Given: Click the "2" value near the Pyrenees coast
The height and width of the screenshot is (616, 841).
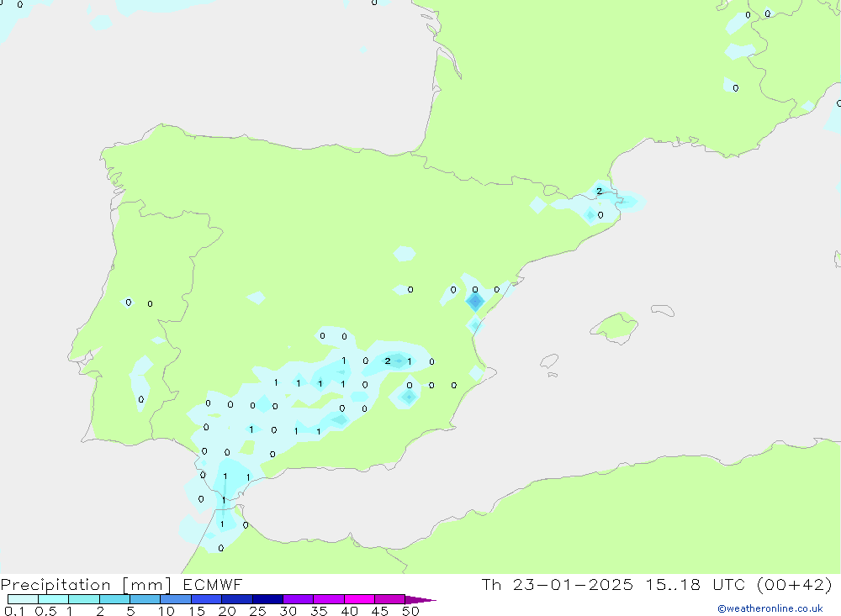Looking at the screenshot, I should (599, 191).
